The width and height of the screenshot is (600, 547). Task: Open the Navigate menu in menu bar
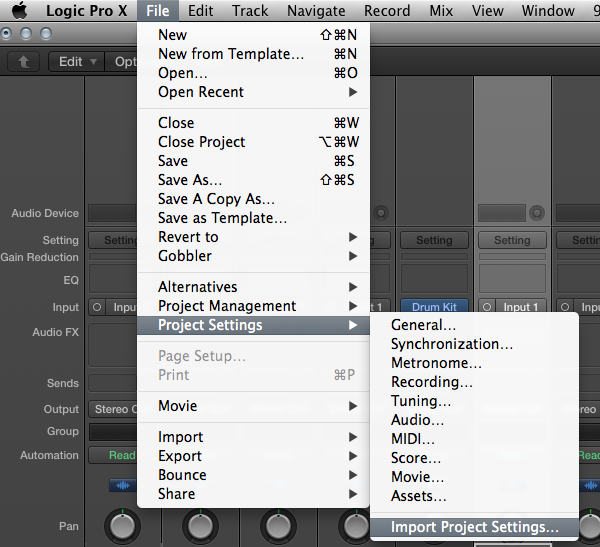pyautogui.click(x=316, y=11)
